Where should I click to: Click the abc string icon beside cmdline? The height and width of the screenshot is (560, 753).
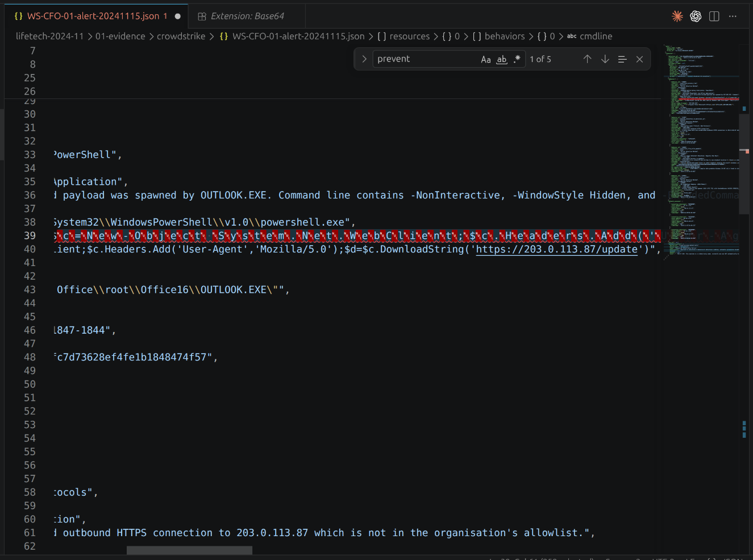(571, 36)
